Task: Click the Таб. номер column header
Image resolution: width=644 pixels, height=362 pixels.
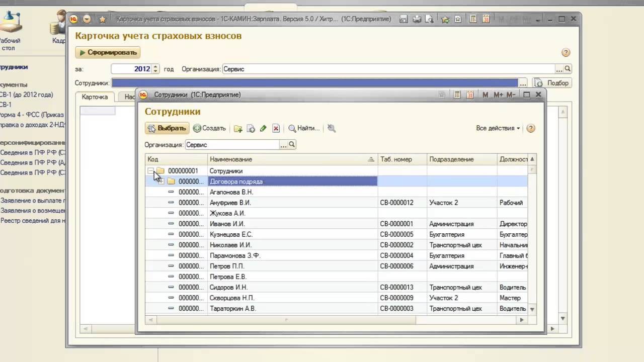Action: click(402, 159)
